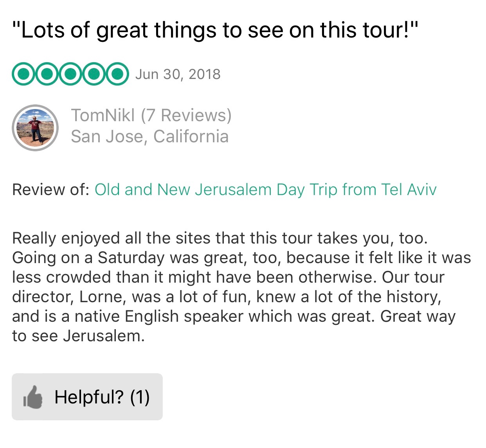Click the Jun 30, 2018 review date
The height and width of the screenshot is (448, 486).
pyautogui.click(x=178, y=74)
